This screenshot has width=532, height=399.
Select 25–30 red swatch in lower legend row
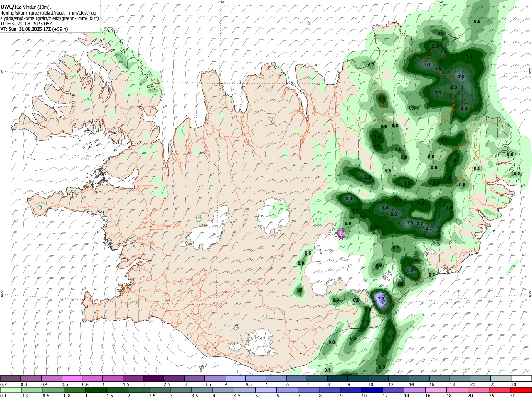(500, 390)
